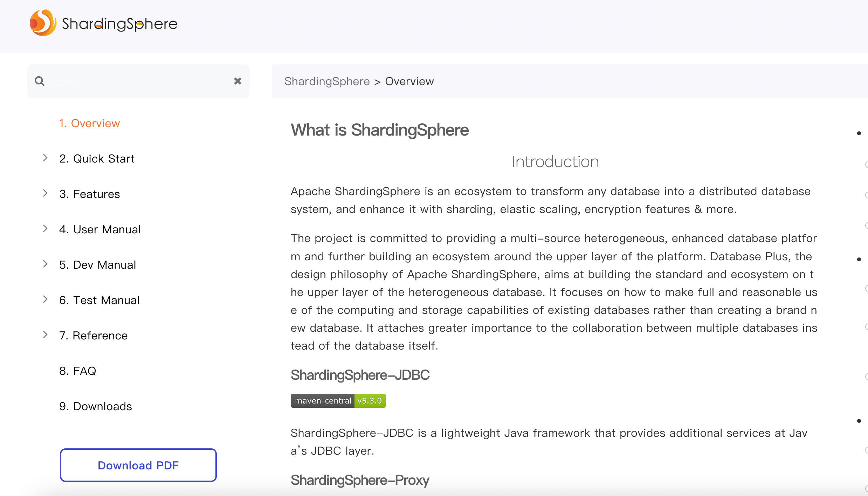Click the ShardingSphere logo

(103, 23)
